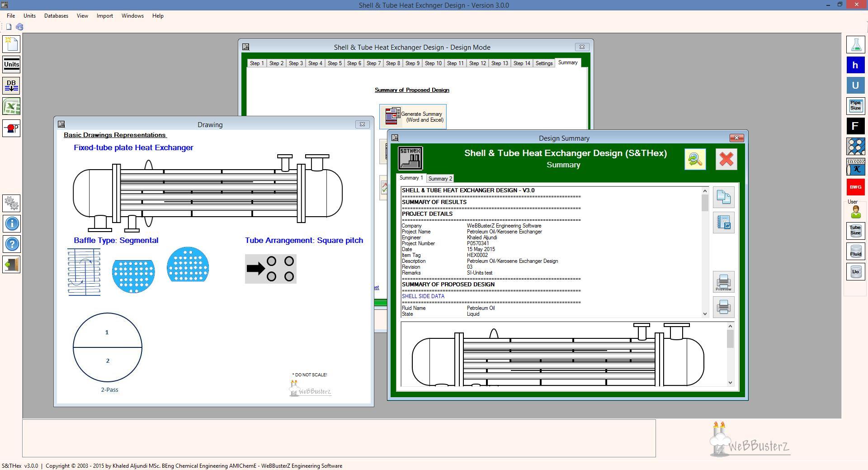Click the red pump icon in left sidebar

click(x=11, y=128)
